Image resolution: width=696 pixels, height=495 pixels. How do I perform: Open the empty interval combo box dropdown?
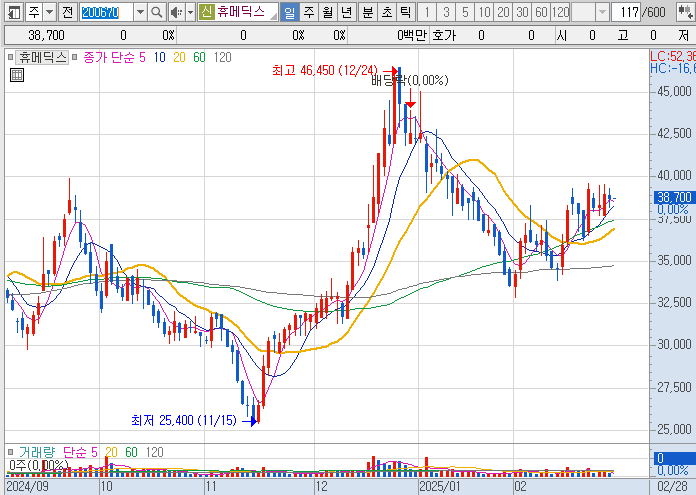tap(602, 12)
